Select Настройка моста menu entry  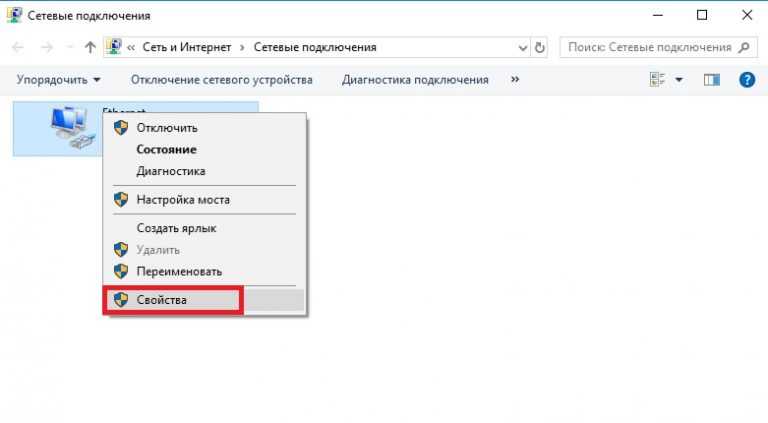click(x=205, y=200)
